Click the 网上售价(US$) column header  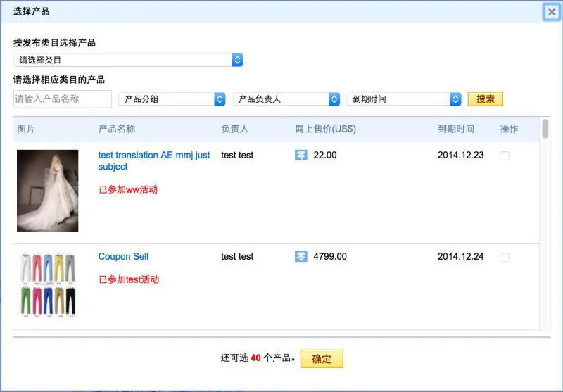coord(325,129)
